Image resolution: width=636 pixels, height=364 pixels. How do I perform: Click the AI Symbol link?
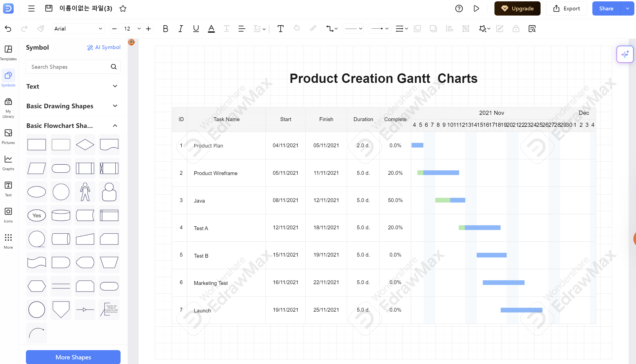pyautogui.click(x=104, y=47)
